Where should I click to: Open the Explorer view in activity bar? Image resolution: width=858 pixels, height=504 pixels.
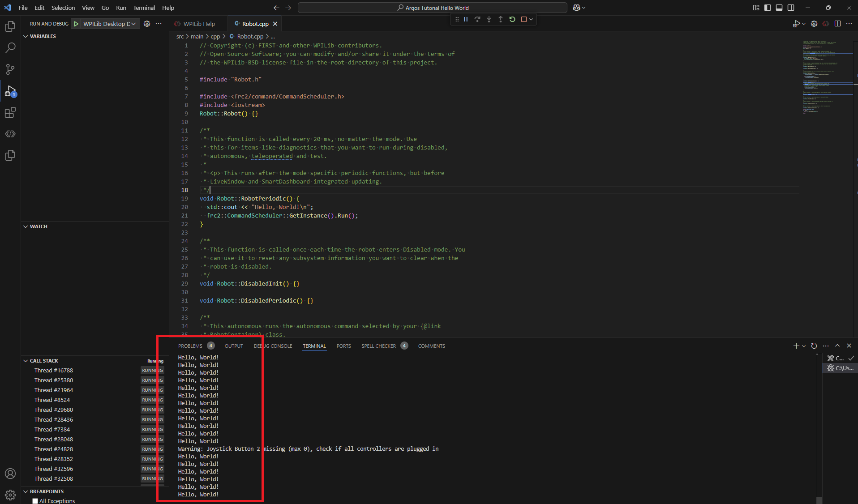click(x=10, y=26)
